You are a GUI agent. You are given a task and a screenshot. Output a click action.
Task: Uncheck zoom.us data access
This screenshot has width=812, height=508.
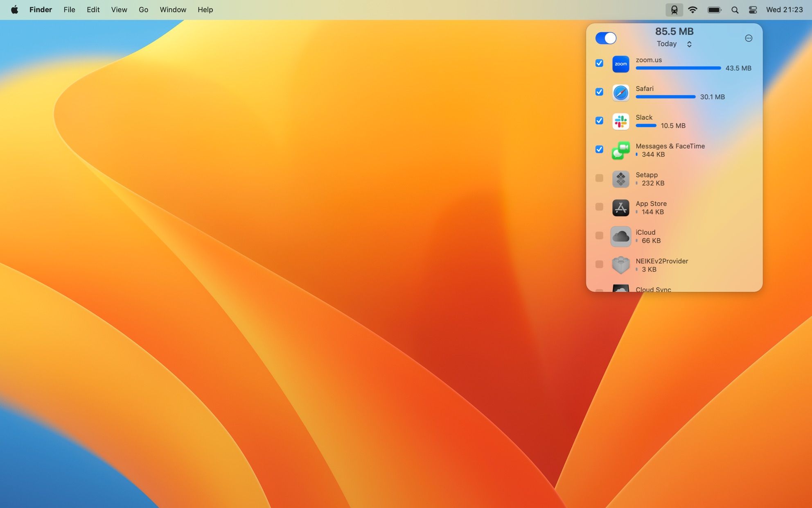[599, 63]
